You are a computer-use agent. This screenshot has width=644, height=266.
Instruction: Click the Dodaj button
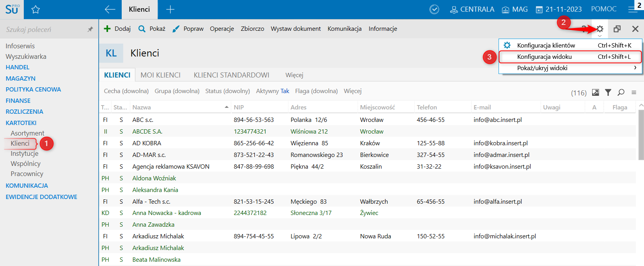(x=117, y=29)
